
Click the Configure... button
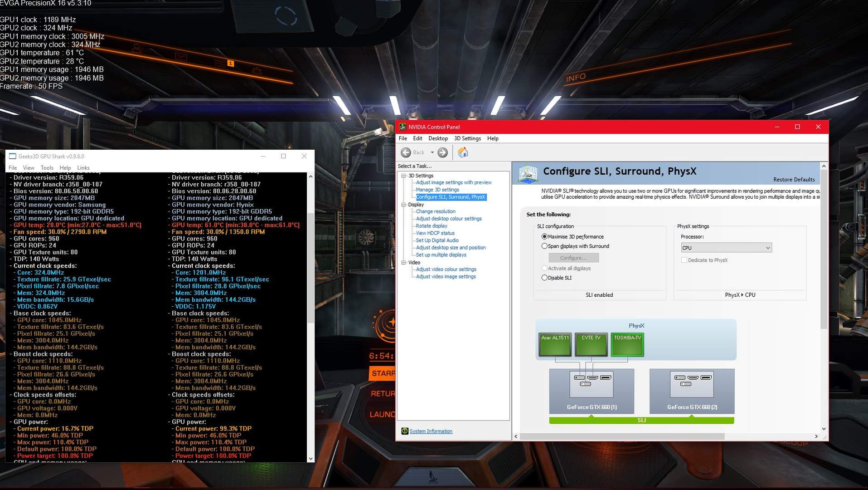click(x=573, y=258)
